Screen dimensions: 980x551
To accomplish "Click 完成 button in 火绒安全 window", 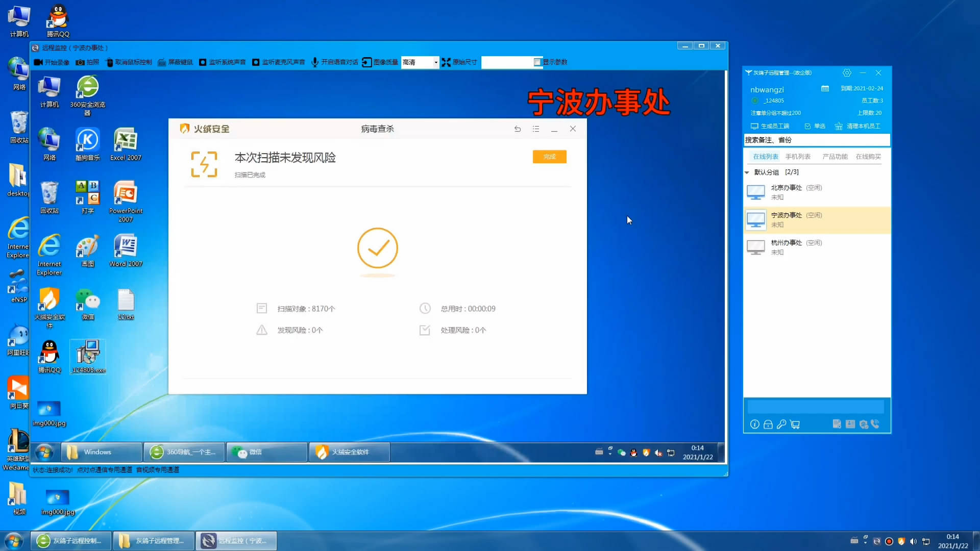I will point(549,157).
